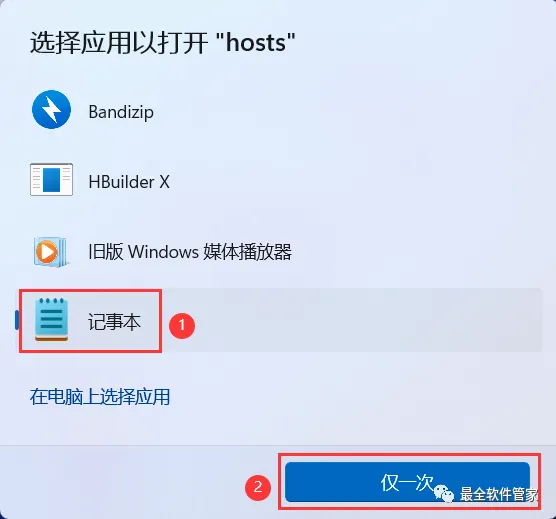The width and height of the screenshot is (556, 519).
Task: Select the HBuilder X app icon
Action: [x=51, y=179]
